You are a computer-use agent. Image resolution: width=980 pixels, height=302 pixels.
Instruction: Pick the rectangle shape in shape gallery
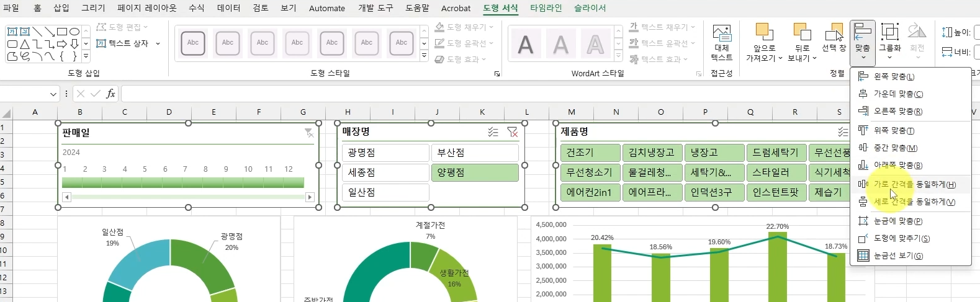[62, 31]
